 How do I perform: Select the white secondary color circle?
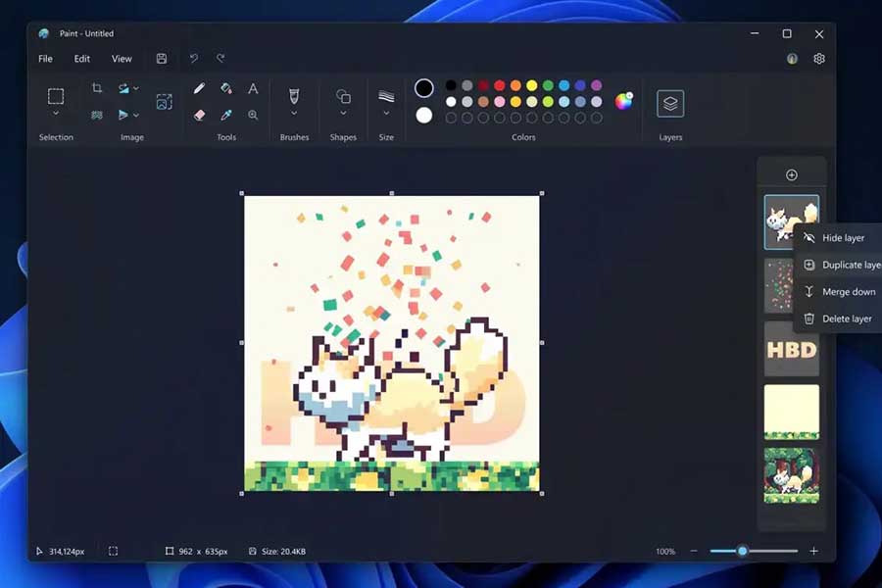(x=424, y=116)
